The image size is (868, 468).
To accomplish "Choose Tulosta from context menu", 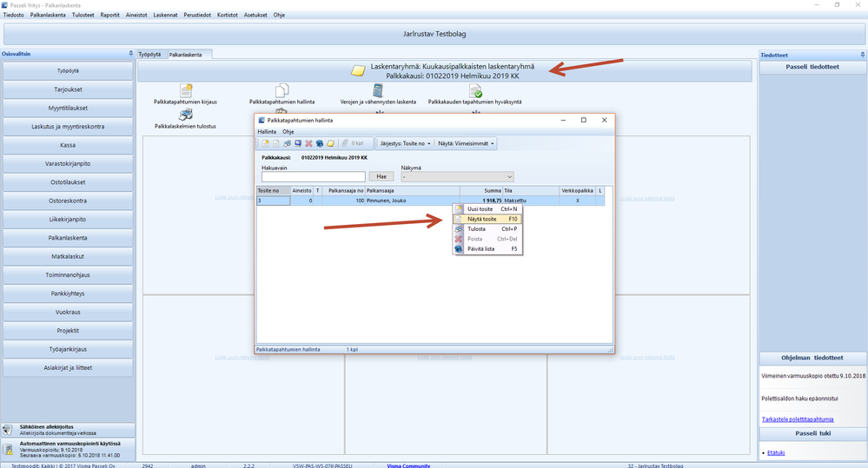I will 487,229.
